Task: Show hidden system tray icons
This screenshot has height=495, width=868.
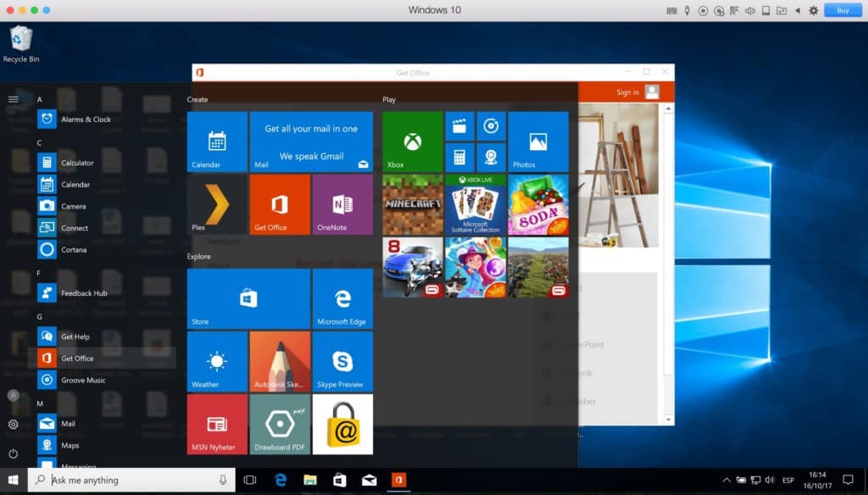Action: click(x=726, y=480)
